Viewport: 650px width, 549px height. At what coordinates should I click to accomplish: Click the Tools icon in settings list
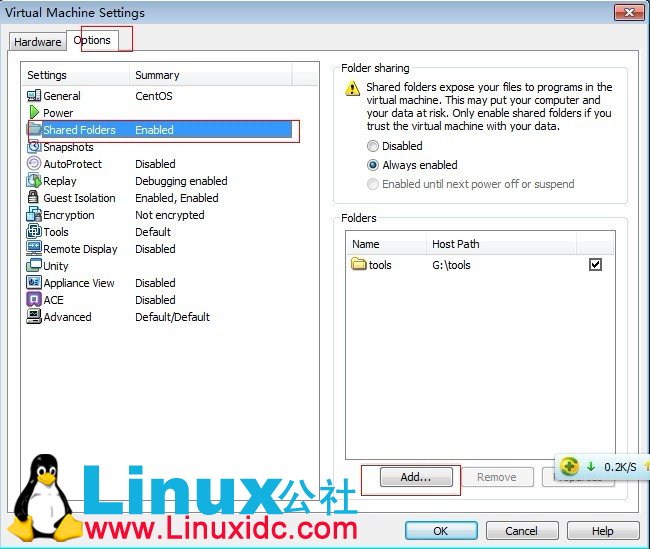coord(34,231)
